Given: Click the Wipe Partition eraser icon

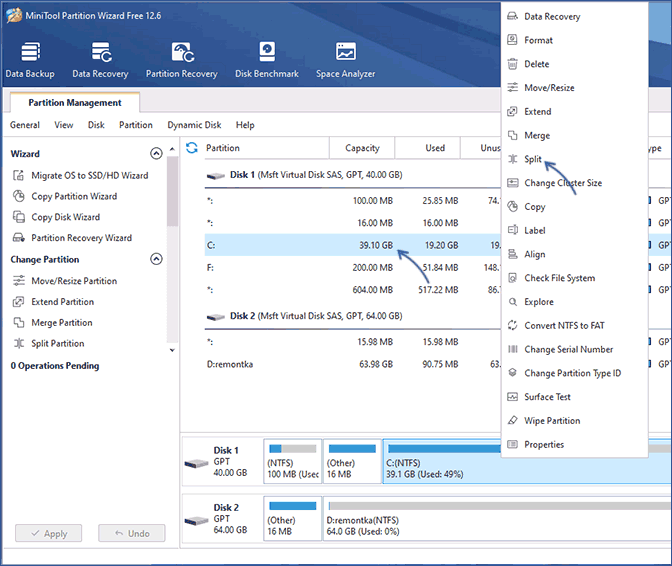Looking at the screenshot, I should point(512,420).
